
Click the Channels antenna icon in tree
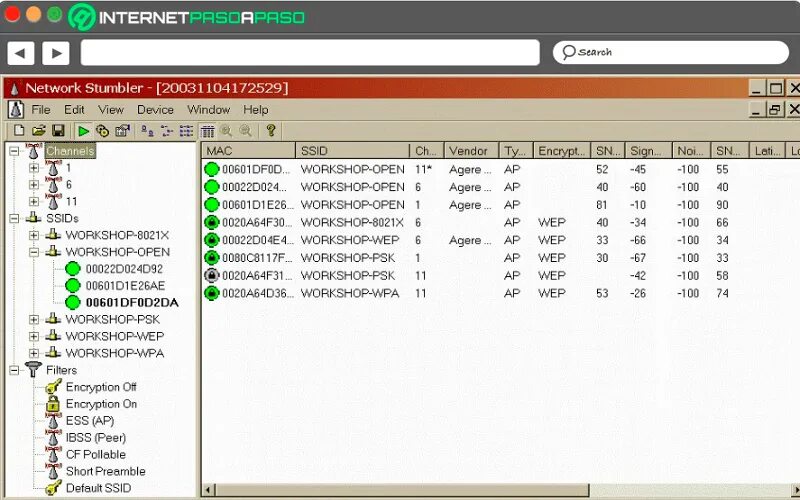click(x=33, y=151)
